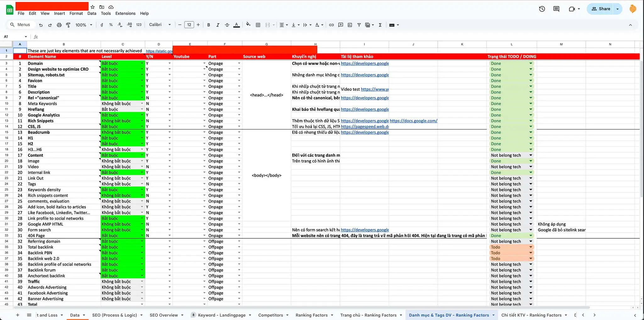Decrease decimal places in the toolbar
Image resolution: width=644 pixels, height=320 pixels.
pyautogui.click(x=120, y=25)
